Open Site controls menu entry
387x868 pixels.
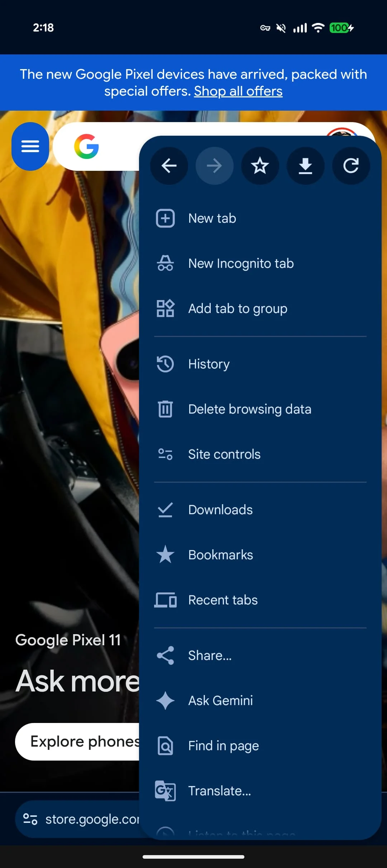coord(260,454)
